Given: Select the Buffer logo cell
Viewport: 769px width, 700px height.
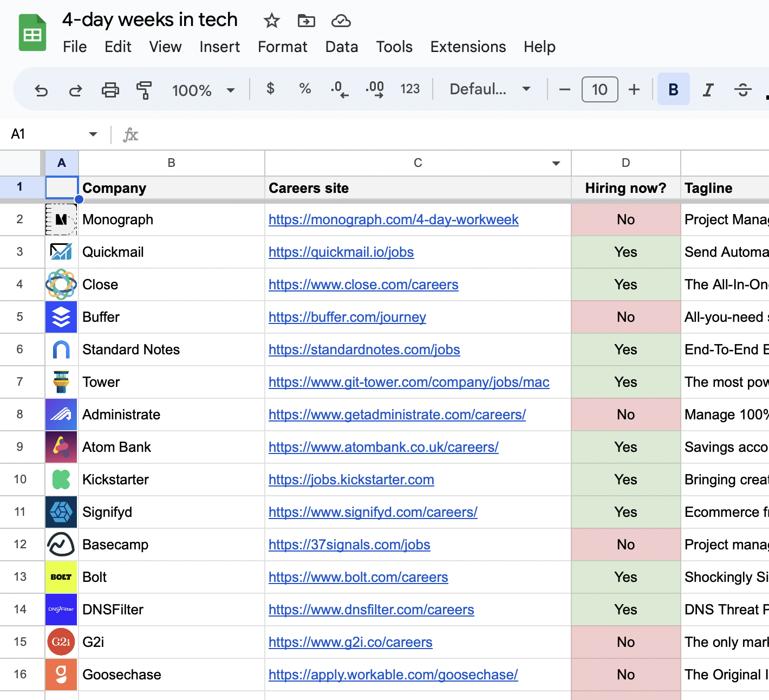Looking at the screenshot, I should tap(61, 317).
